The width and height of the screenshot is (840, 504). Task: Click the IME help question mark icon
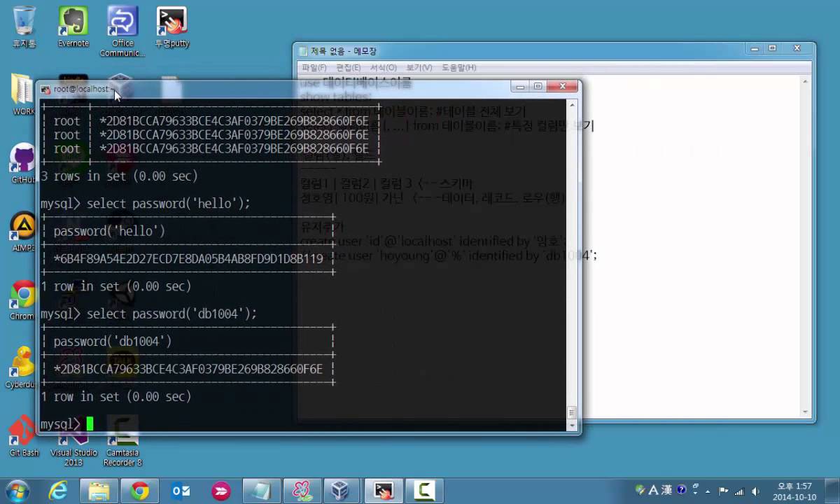click(x=681, y=490)
